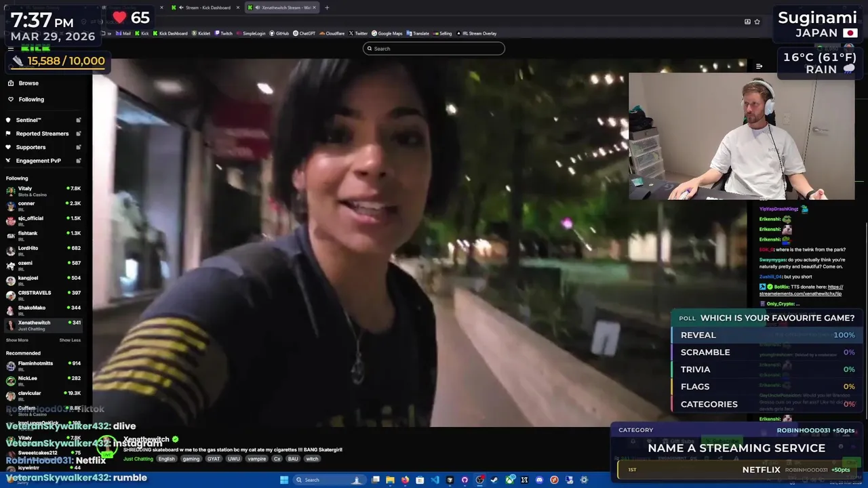This screenshot has width=868, height=488.
Task: Open the Translate bookmark
Action: pos(418,33)
